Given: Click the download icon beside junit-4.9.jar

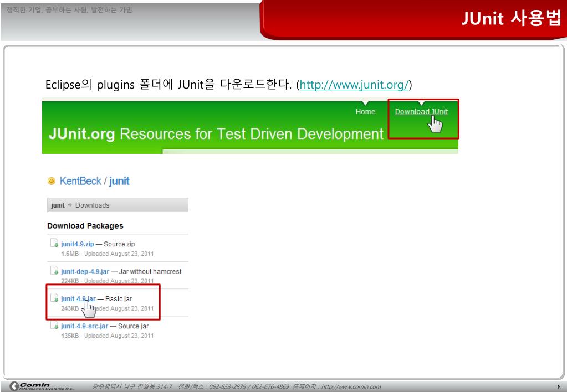Looking at the screenshot, I should tap(54, 298).
